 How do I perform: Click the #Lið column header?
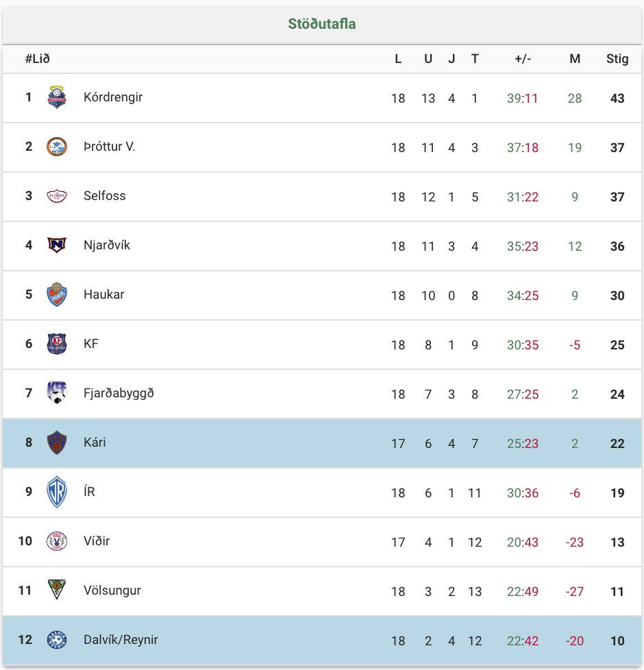(x=37, y=58)
